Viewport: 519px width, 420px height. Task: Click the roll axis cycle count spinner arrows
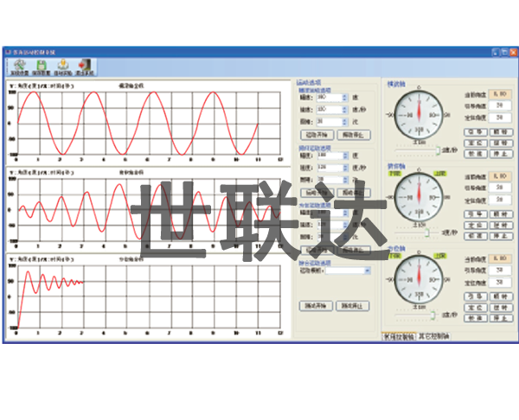[345, 122]
